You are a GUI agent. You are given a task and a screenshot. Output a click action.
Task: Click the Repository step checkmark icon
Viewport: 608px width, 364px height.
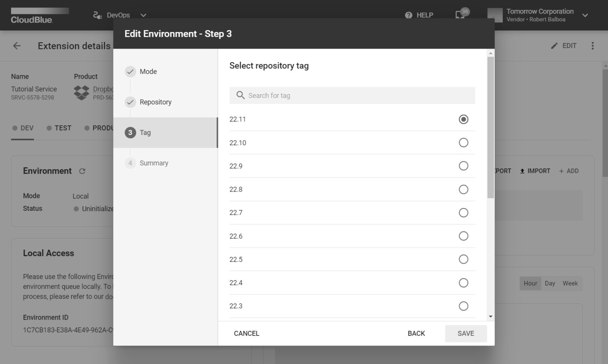point(130,102)
